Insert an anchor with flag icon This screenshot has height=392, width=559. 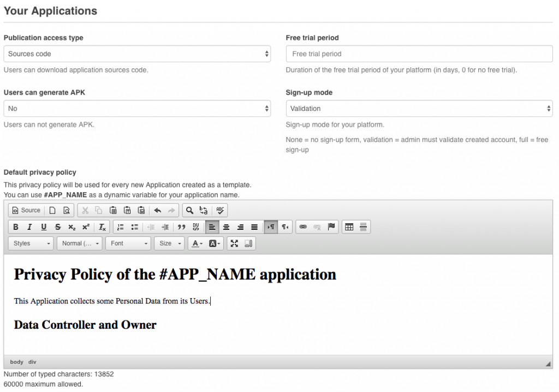(x=331, y=227)
